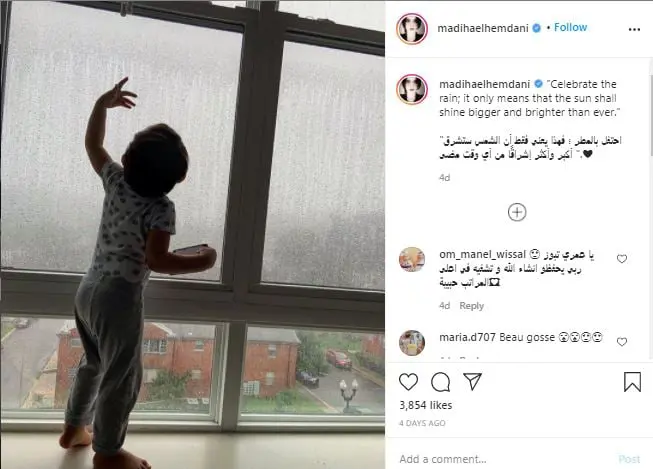Image resolution: width=653 pixels, height=469 pixels.
Task: Click the comments panel scrollbar
Action: (x=651, y=115)
